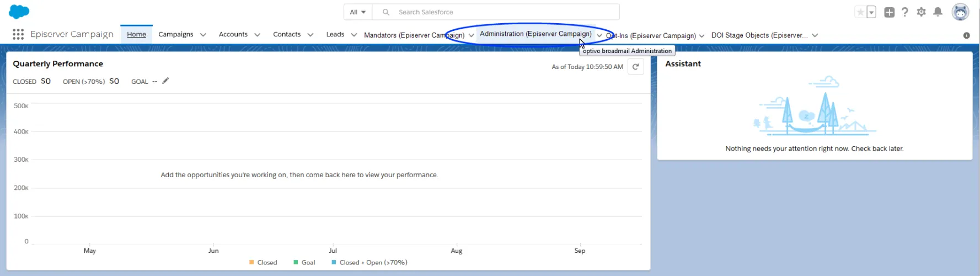The image size is (980, 276).
Task: Refresh the Quarterly Performance chart
Action: coord(635,67)
